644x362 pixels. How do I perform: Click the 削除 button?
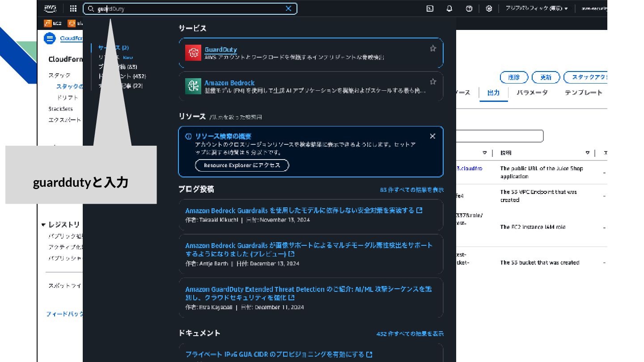click(x=514, y=77)
